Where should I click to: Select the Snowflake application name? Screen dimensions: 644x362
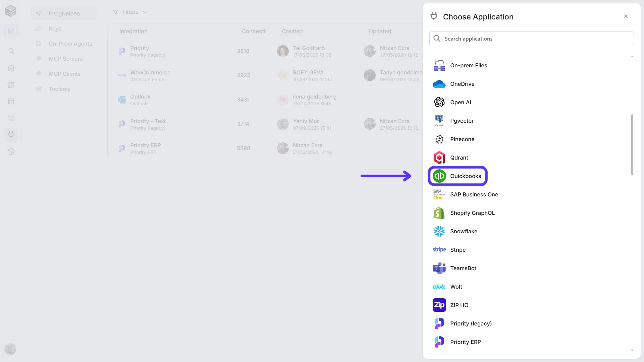tap(464, 231)
